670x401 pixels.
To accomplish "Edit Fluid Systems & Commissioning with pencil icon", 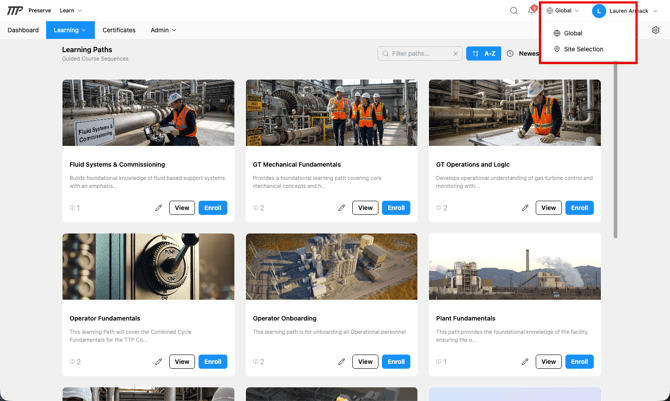I will click(159, 208).
